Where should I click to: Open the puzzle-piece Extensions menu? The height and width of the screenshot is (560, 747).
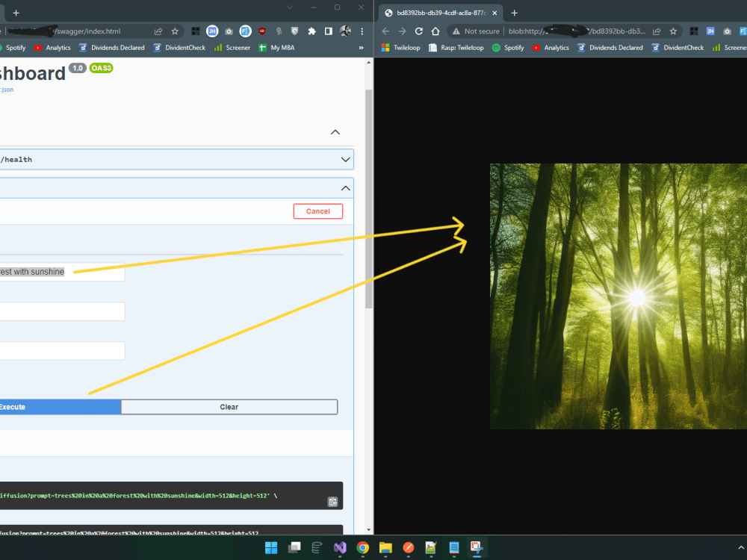tap(311, 31)
